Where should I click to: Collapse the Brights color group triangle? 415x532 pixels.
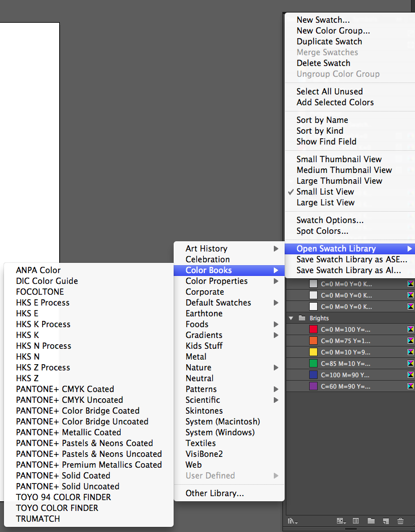(291, 318)
